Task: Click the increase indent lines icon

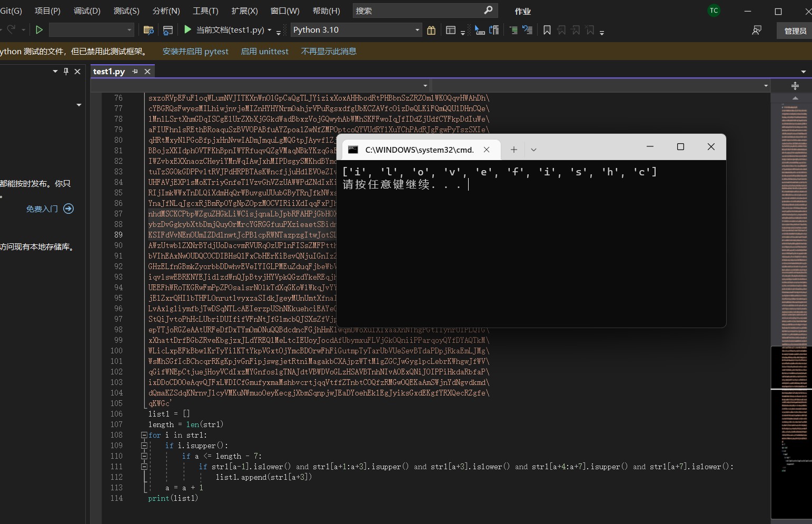Action: [513, 30]
